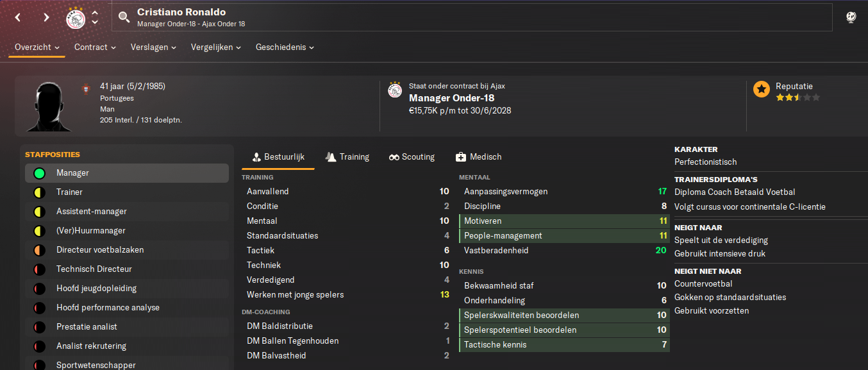868x370 pixels.
Task: Click the reputation star rating
Action: point(797,97)
